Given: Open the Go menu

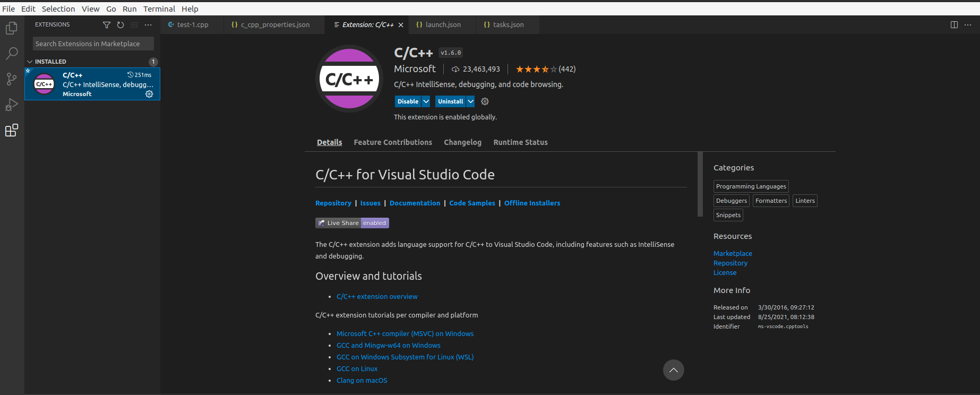Looking at the screenshot, I should (111, 8).
